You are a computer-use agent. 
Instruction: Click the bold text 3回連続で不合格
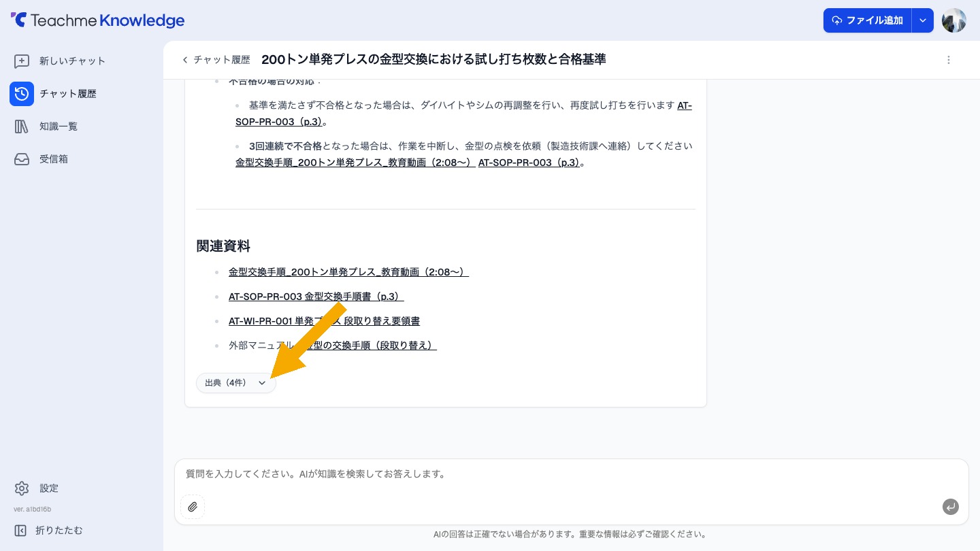point(285,146)
